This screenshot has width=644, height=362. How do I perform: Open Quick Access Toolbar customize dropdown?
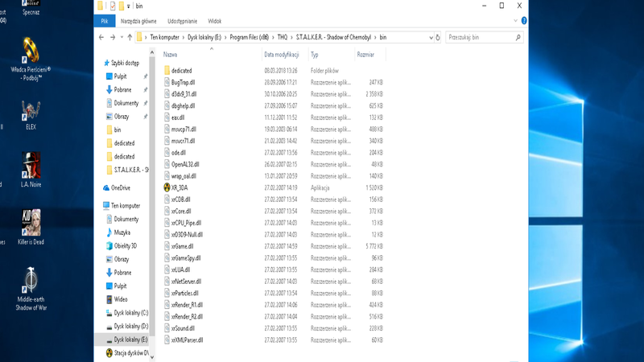point(129,6)
